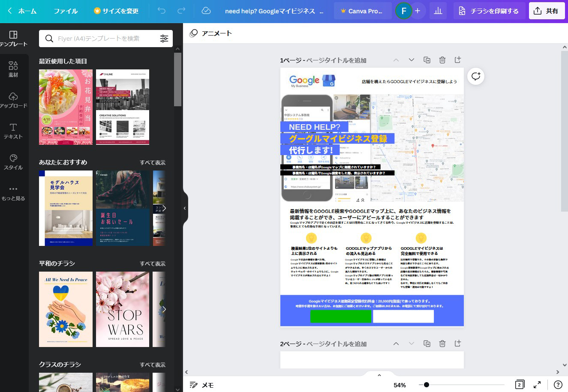Move page 1 down with the chevron

[412, 60]
